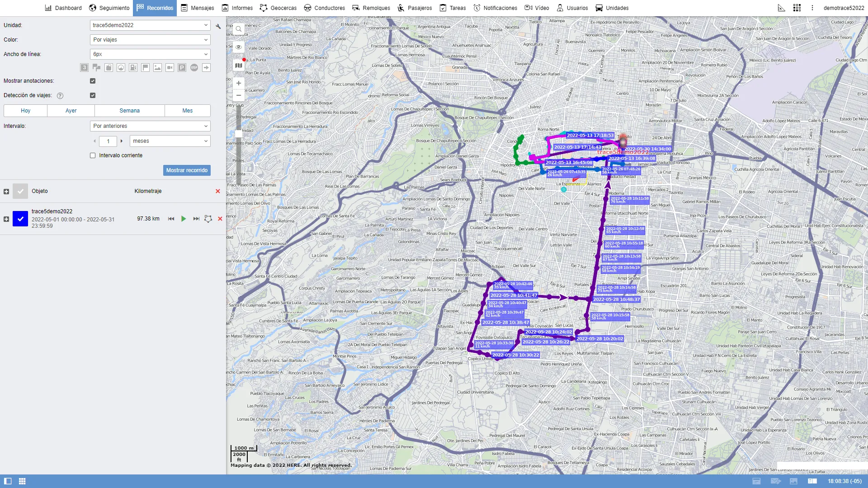Uncheck Mostrar anotaciones
This screenshot has height=488, width=868.
click(x=93, y=81)
